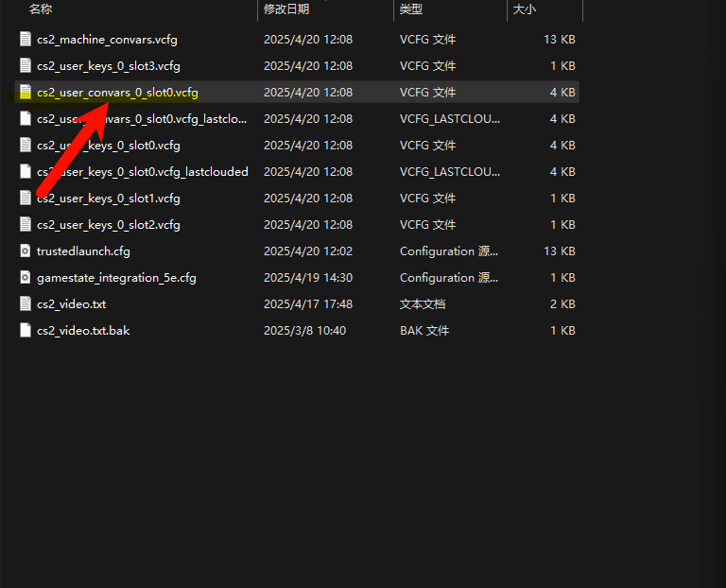The width and height of the screenshot is (726, 588).
Task: Sort by the 大小 column header
Action: (x=525, y=9)
